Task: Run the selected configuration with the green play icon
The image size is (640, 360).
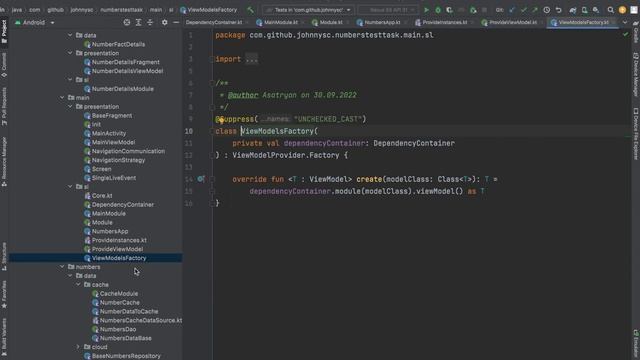Action: point(426,10)
